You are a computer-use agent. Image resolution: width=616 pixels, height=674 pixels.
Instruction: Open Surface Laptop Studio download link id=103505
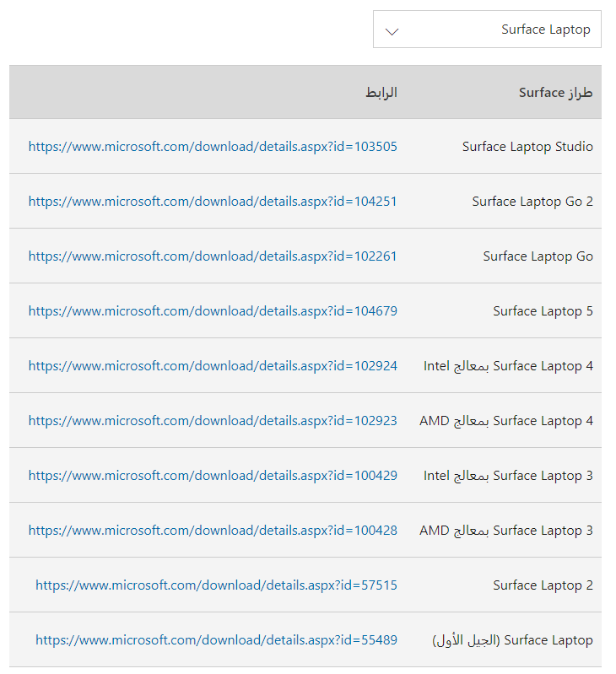[x=213, y=147]
